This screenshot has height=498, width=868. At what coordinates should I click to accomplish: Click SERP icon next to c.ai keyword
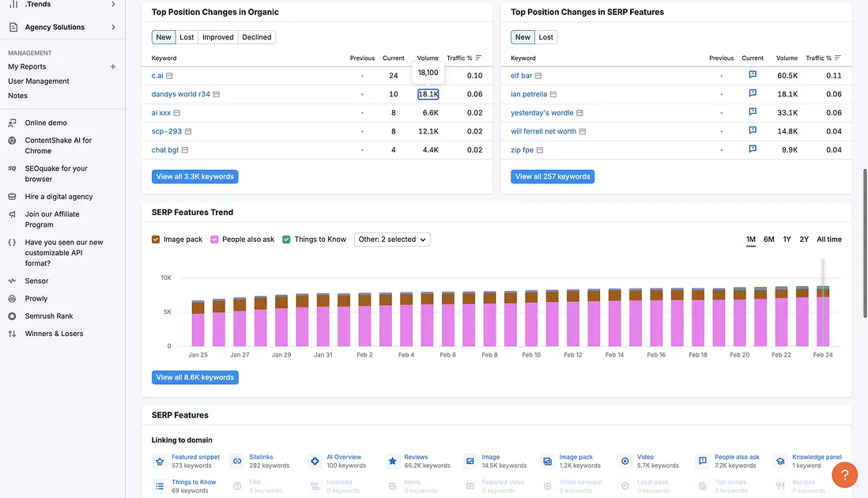169,76
